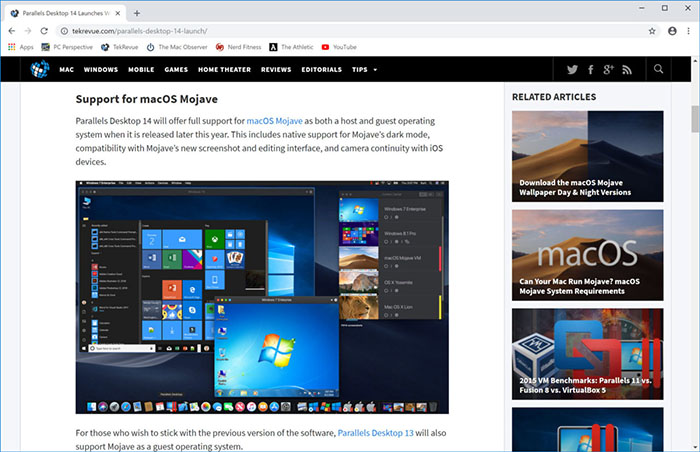Viewport: 700px width, 452px height.
Task: Open the PC Perspective bookmark
Action: (67, 47)
